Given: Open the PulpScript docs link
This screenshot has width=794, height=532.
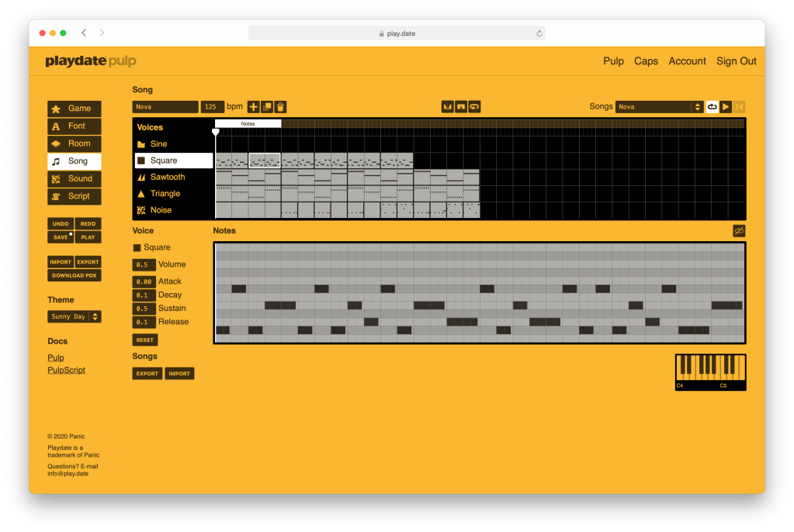Looking at the screenshot, I should tap(66, 370).
